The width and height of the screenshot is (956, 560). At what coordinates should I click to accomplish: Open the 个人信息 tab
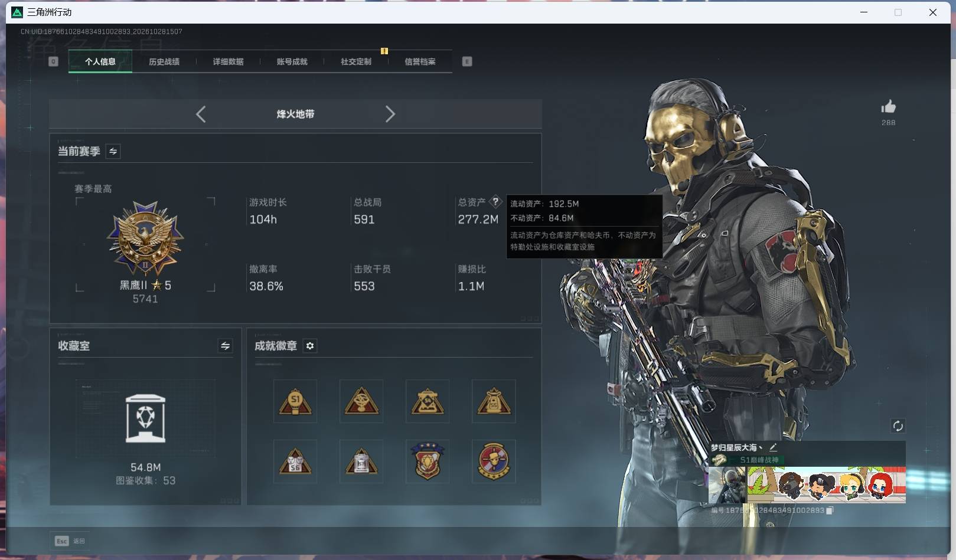pos(100,61)
